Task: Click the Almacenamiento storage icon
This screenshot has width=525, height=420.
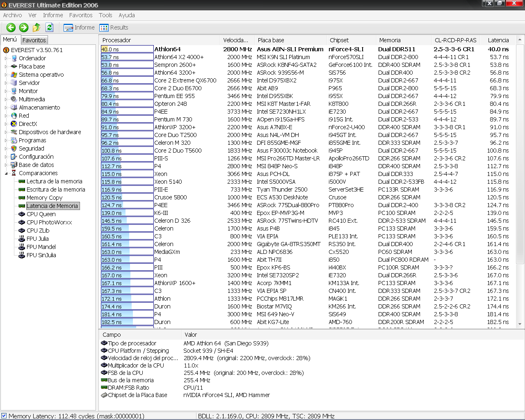Action: [x=14, y=107]
